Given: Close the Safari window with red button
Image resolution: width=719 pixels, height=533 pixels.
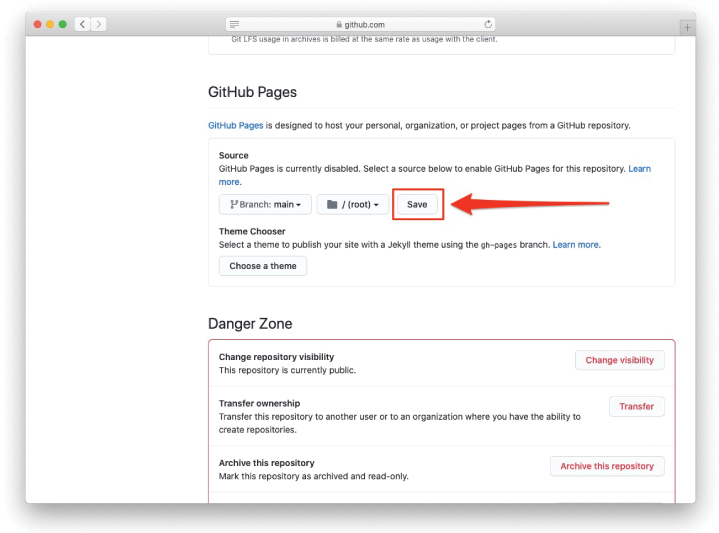Looking at the screenshot, I should [x=38, y=24].
